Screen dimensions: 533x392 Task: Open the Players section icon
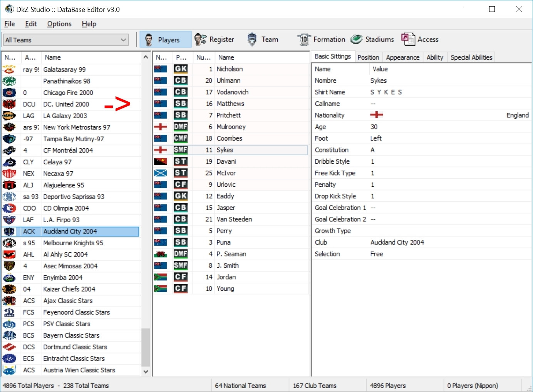149,39
